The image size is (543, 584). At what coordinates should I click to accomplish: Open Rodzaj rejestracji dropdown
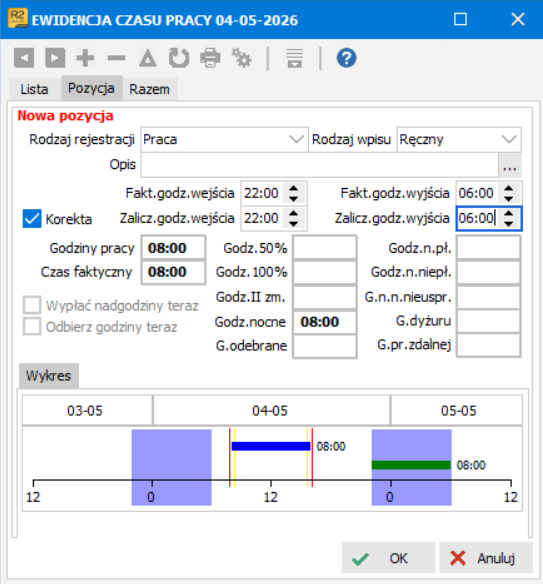pos(296,140)
